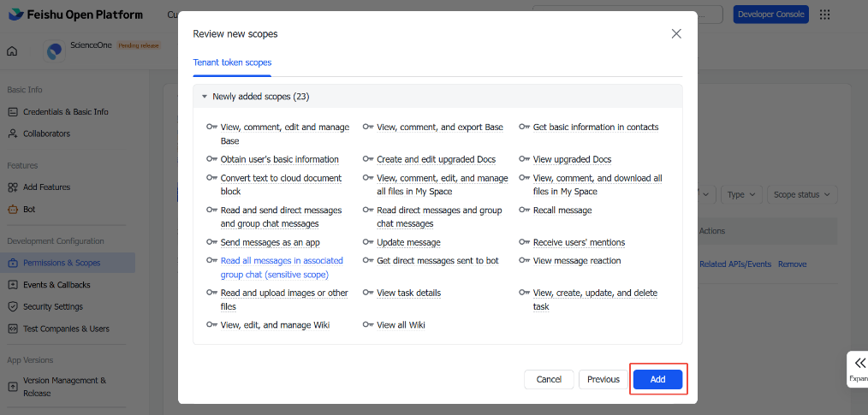Open Collaborators in sidebar

tap(46, 133)
